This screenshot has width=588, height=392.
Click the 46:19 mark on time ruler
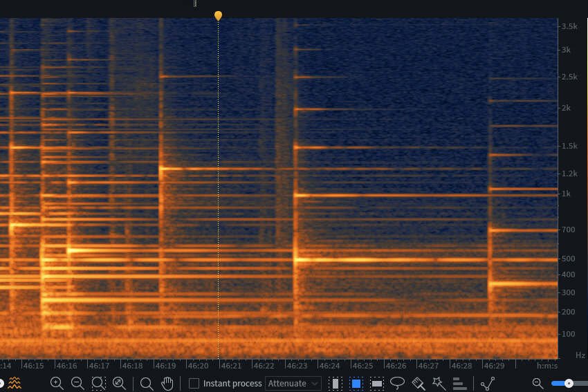(165, 366)
